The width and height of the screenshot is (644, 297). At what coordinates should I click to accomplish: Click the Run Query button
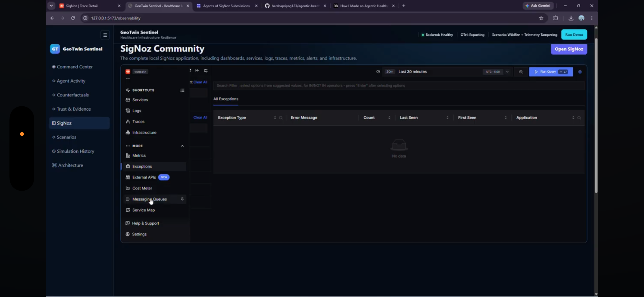click(x=551, y=72)
